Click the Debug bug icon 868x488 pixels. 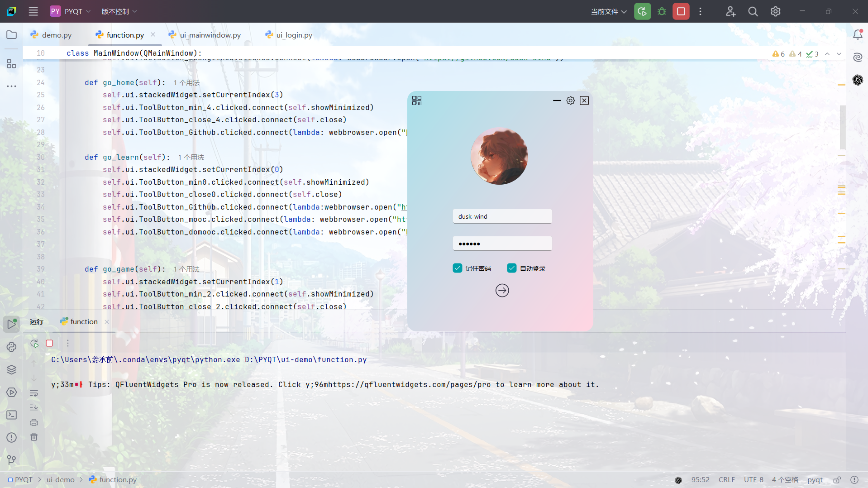click(x=662, y=11)
